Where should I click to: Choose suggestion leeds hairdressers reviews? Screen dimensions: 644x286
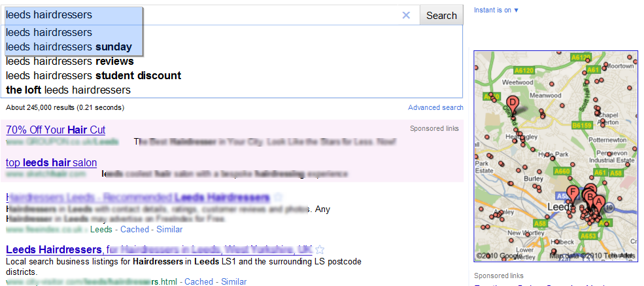(x=70, y=62)
